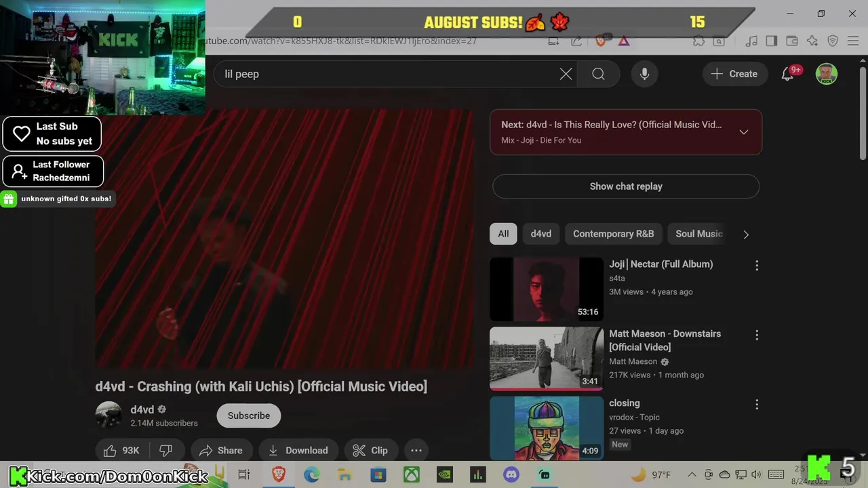The image size is (868, 488).
Task: Open Discord in taskbar
Action: pyautogui.click(x=511, y=474)
